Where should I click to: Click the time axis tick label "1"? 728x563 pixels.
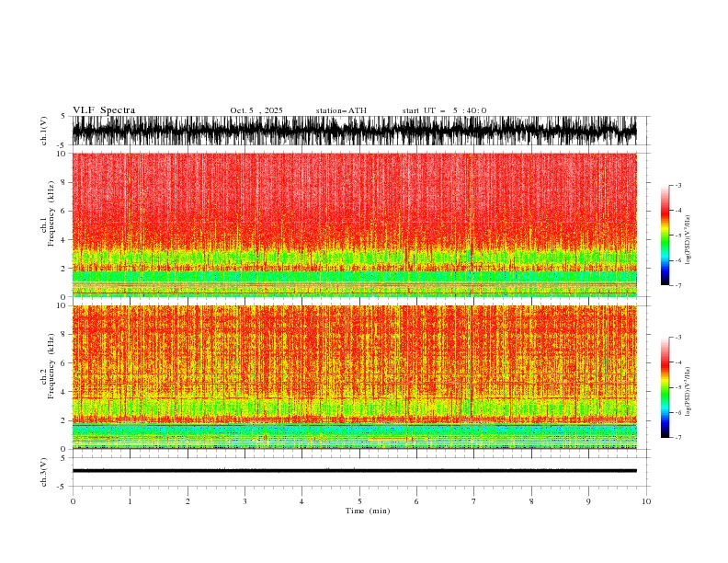click(x=130, y=501)
